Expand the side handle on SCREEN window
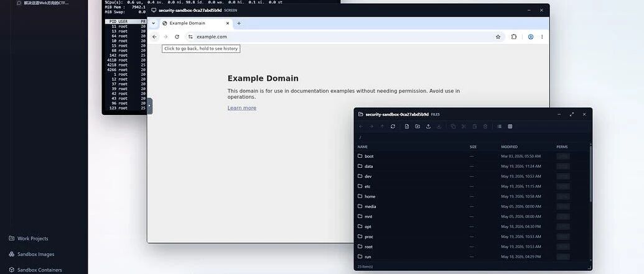Viewport: 644px width, 274px height. (149, 106)
